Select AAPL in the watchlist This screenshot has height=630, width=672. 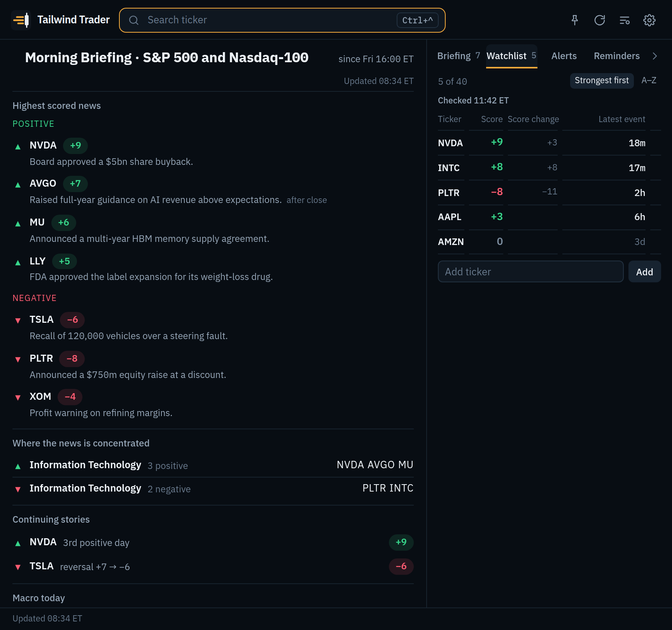click(549, 217)
